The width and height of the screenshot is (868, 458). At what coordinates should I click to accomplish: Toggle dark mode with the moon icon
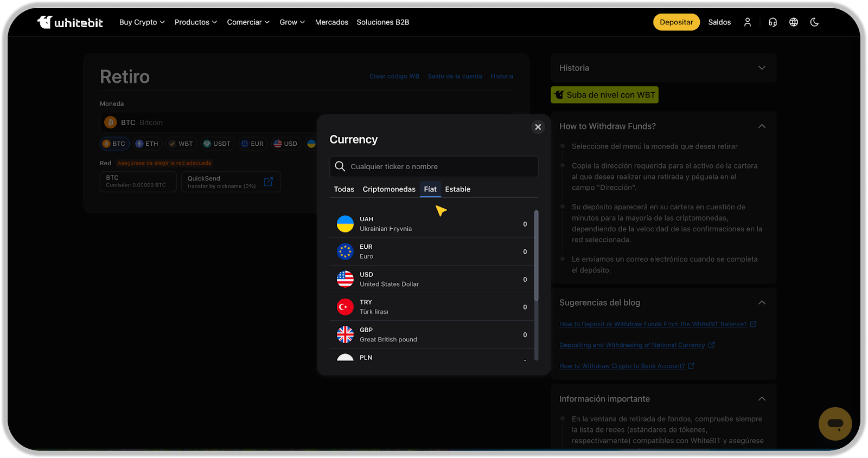point(814,22)
